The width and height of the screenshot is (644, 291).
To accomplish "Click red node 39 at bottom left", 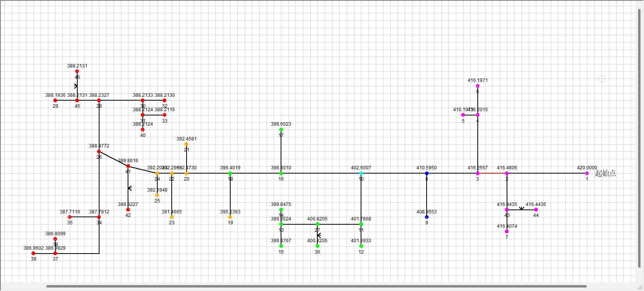I will pyautogui.click(x=33, y=254).
